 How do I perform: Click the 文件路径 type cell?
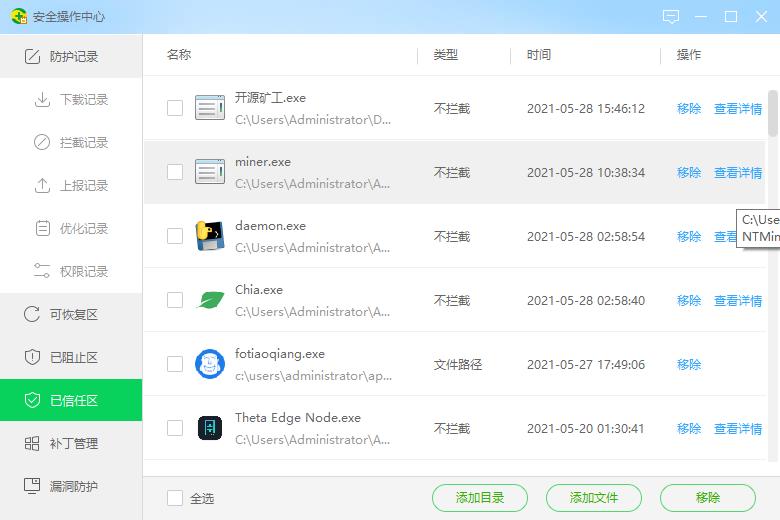point(458,365)
